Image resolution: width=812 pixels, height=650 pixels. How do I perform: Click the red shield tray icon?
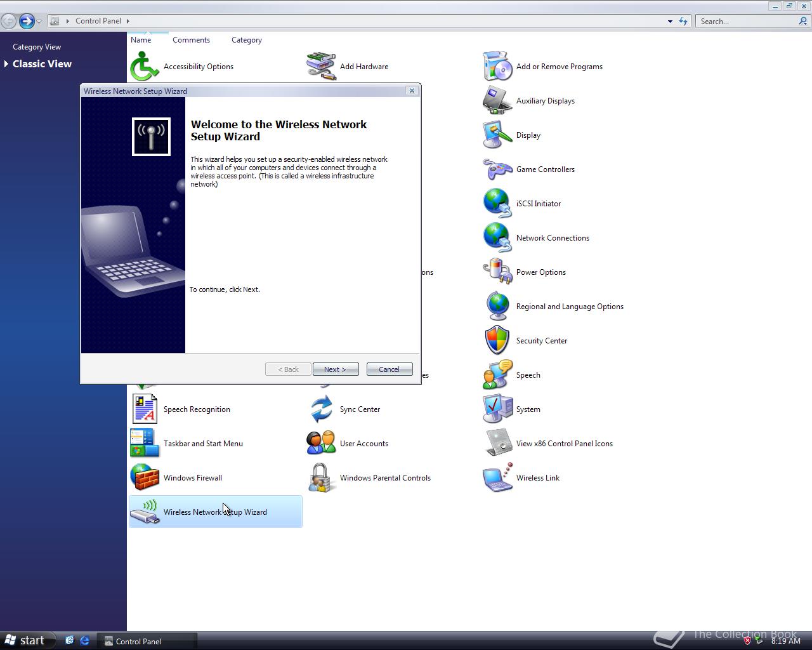(747, 641)
